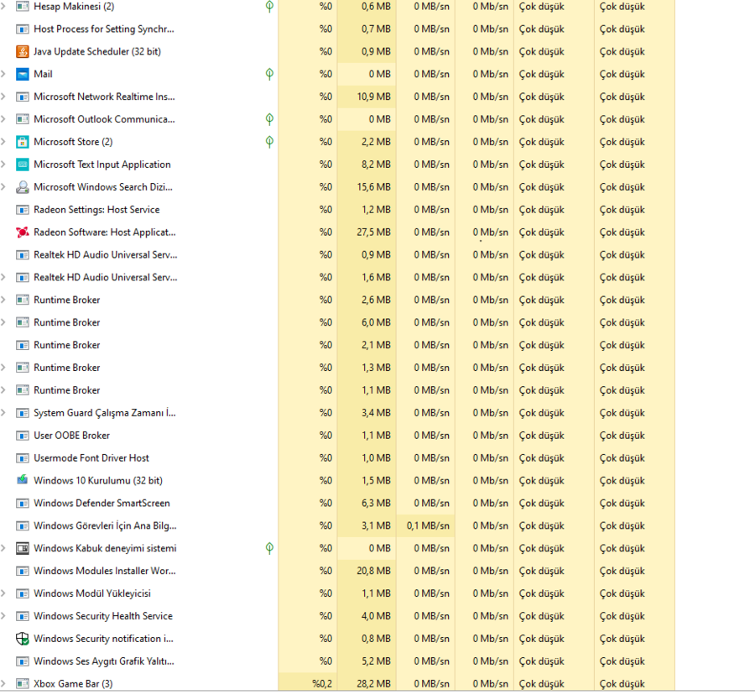
Task: Click the "28,2 MB" memory value
Action: pos(373,683)
